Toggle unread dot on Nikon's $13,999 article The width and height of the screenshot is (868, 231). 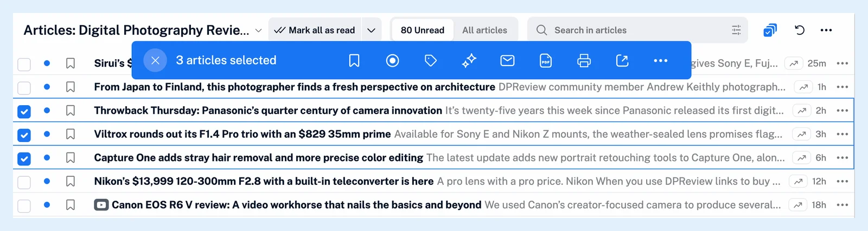point(47,181)
